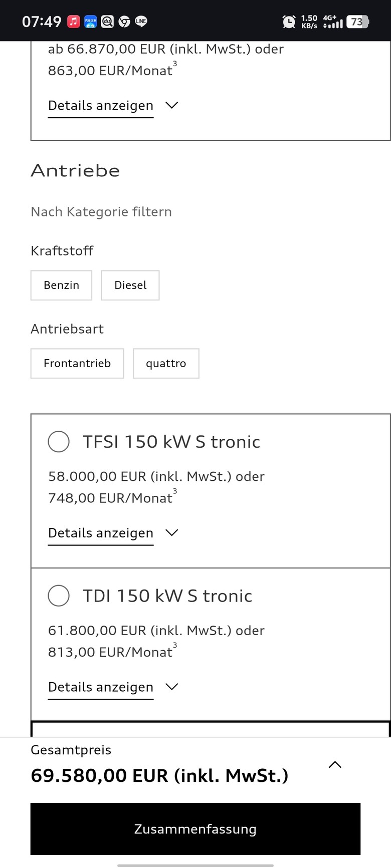Open Details anzeigen link for TFSI

[x=101, y=533]
